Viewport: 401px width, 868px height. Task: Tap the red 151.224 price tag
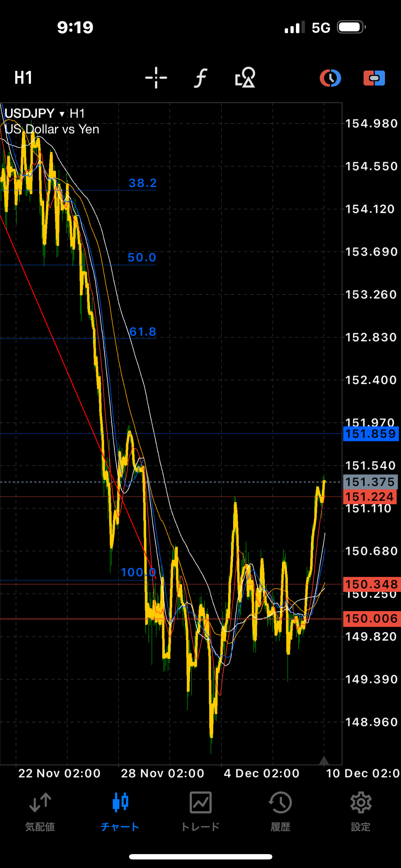[370, 497]
